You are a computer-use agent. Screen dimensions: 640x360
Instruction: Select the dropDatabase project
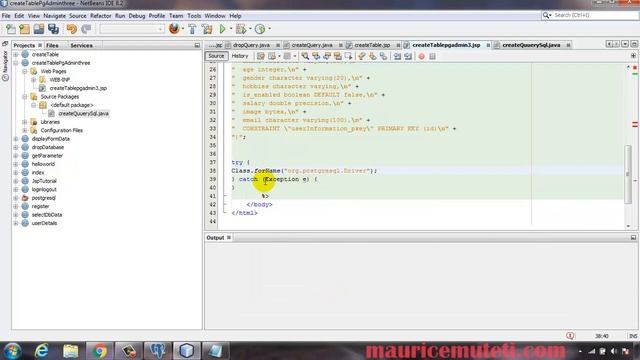47,147
